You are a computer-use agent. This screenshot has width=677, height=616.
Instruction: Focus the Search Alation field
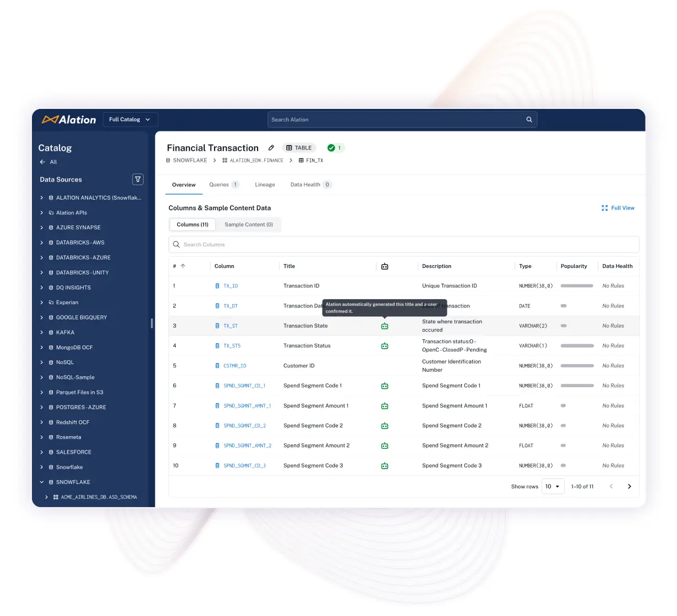coord(402,119)
